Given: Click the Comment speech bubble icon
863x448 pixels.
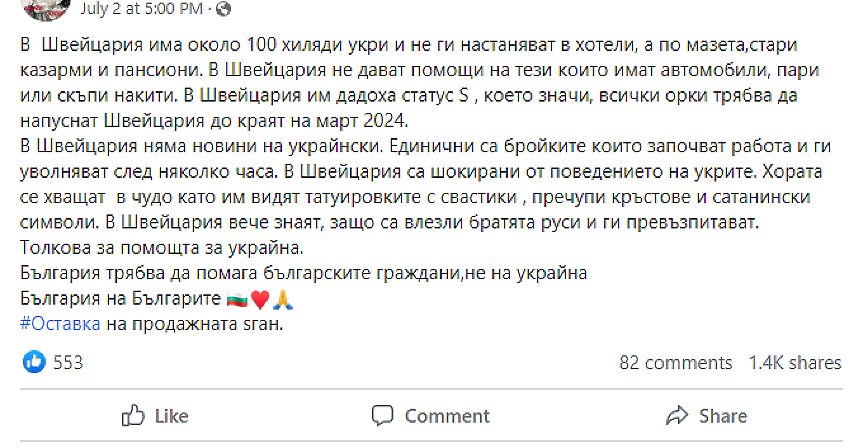Looking at the screenshot, I should 382,415.
